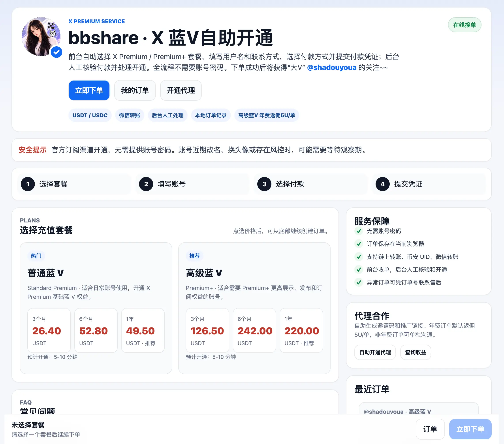Click the 最近订单 section heading
This screenshot has width=504, height=444.
tap(372, 389)
